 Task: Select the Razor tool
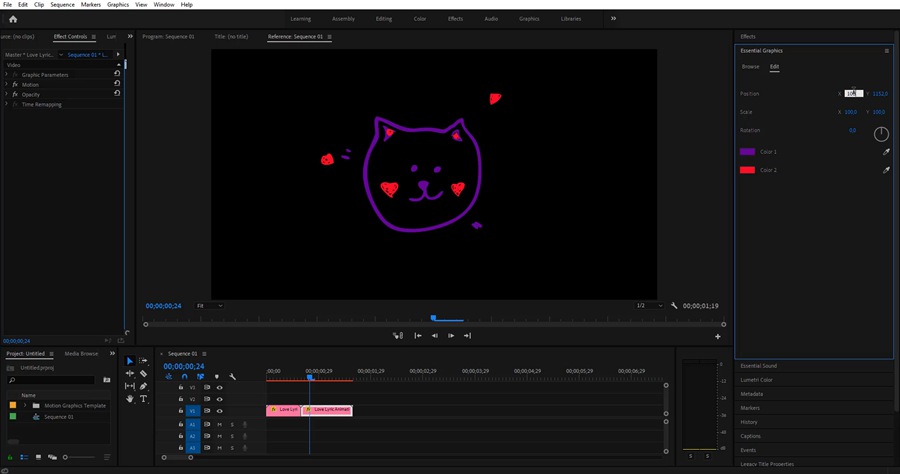coord(143,374)
